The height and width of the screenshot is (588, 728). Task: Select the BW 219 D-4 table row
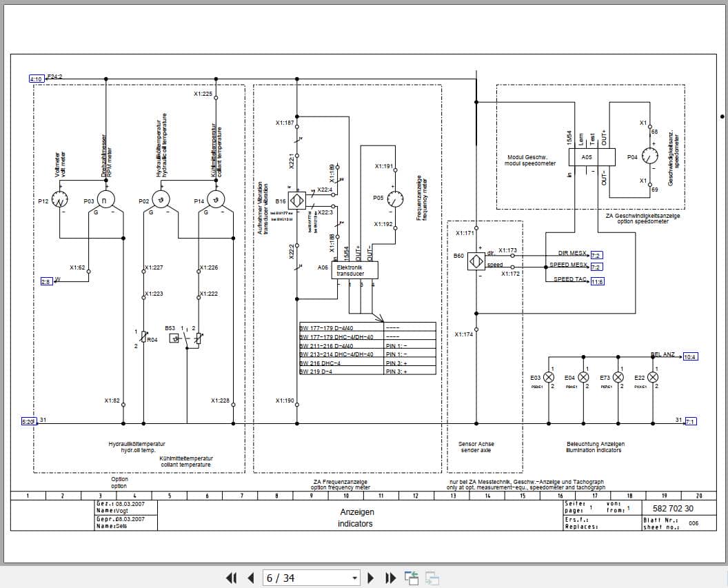pyautogui.click(x=367, y=372)
